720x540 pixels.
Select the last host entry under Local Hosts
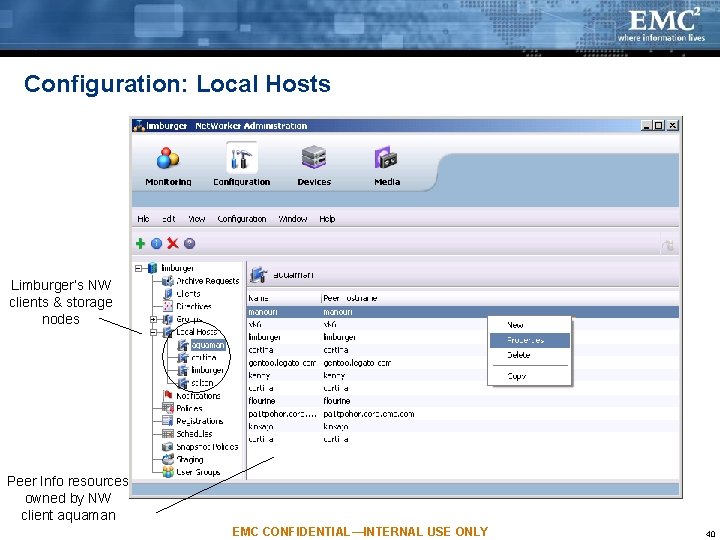(x=202, y=383)
